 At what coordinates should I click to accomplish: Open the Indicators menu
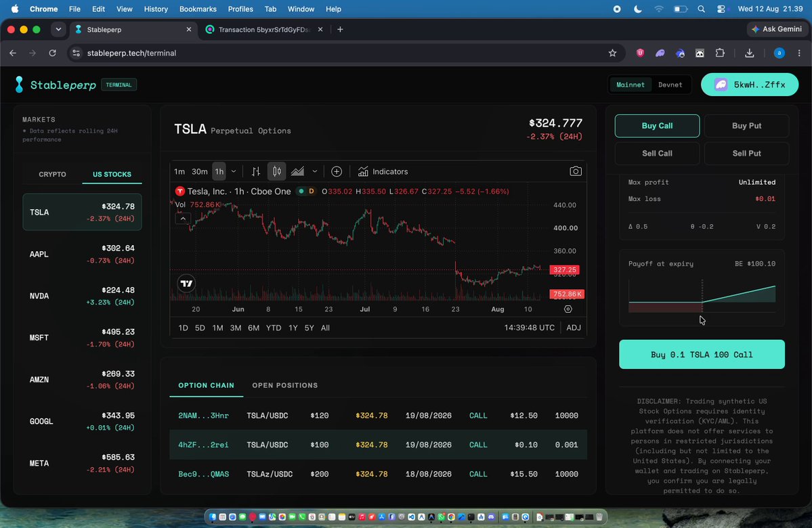[x=383, y=171]
